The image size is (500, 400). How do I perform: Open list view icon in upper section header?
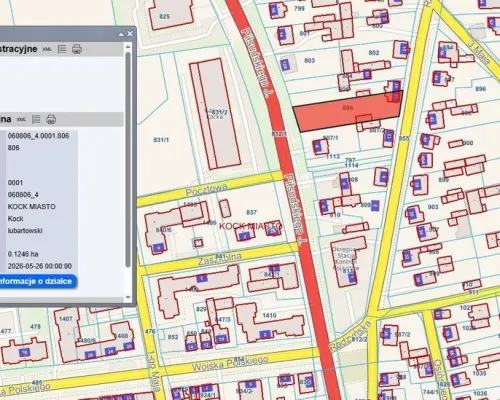(x=62, y=49)
